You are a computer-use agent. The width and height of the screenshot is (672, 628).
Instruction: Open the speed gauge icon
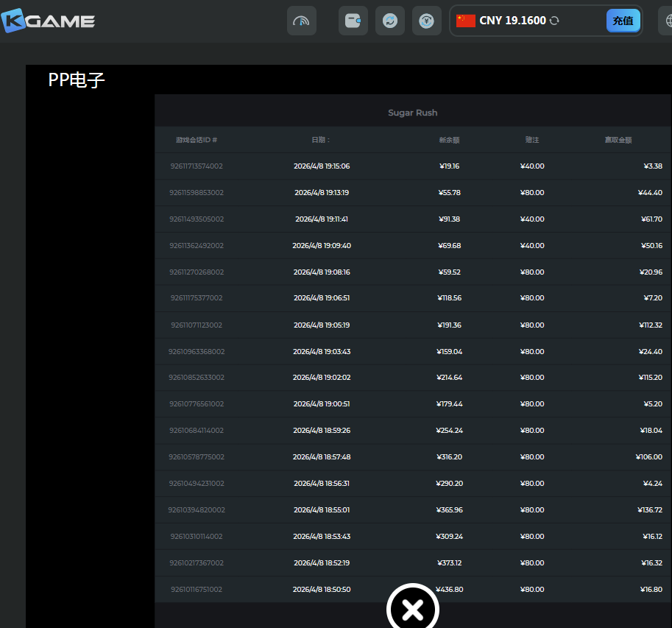[301, 21]
